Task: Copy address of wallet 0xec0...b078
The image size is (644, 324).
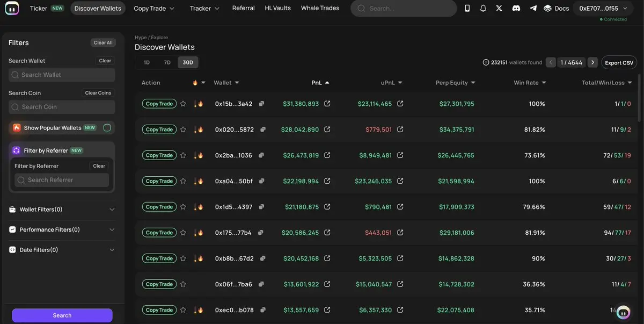Action: (263, 310)
